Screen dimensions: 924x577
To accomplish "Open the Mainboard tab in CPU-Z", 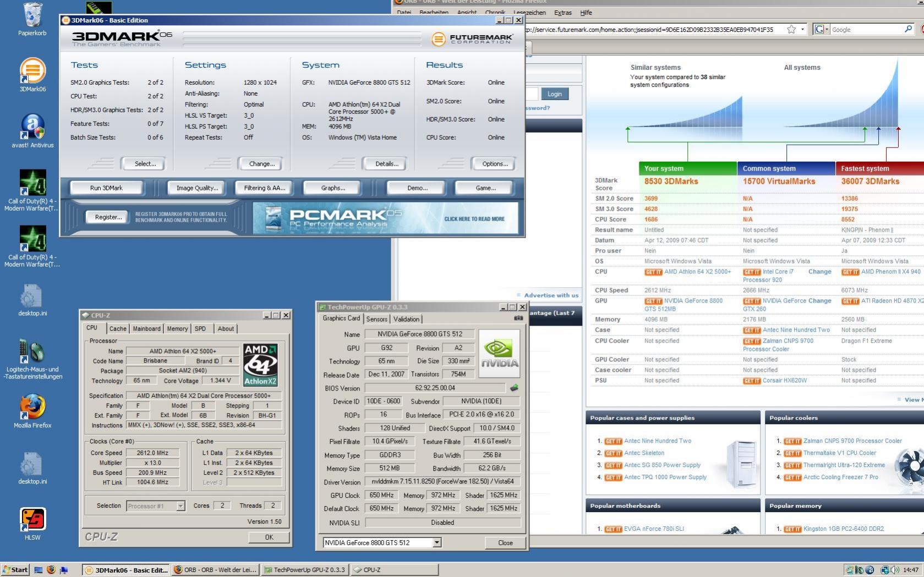I will (147, 328).
